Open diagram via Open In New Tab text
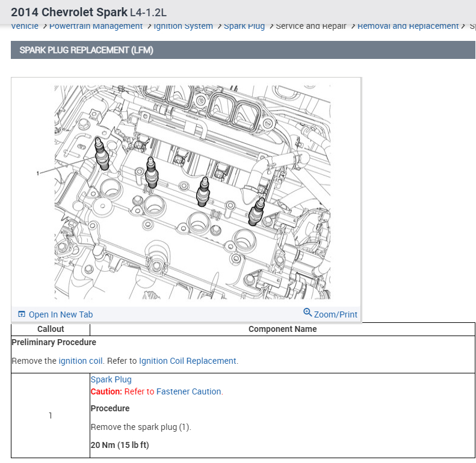The image size is (476, 463). click(61, 314)
